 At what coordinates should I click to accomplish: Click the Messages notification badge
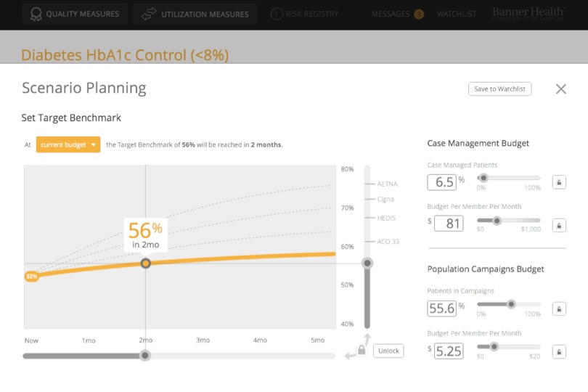click(x=419, y=14)
